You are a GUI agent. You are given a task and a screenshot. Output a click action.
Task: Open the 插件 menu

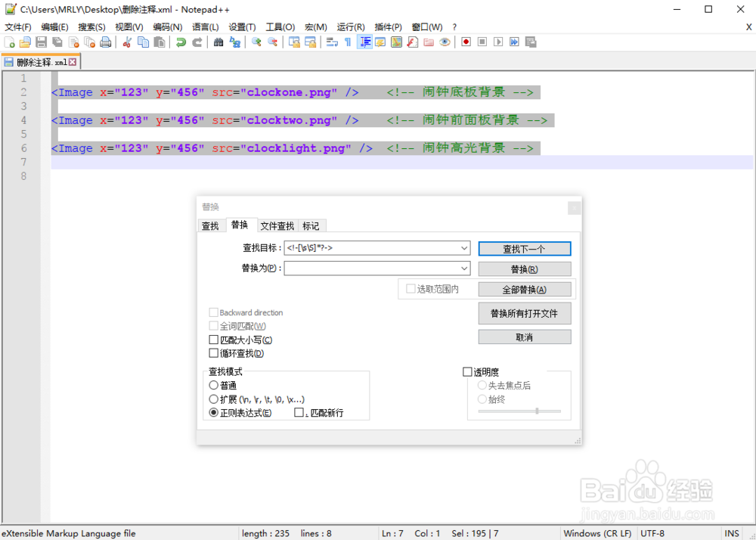[387, 26]
